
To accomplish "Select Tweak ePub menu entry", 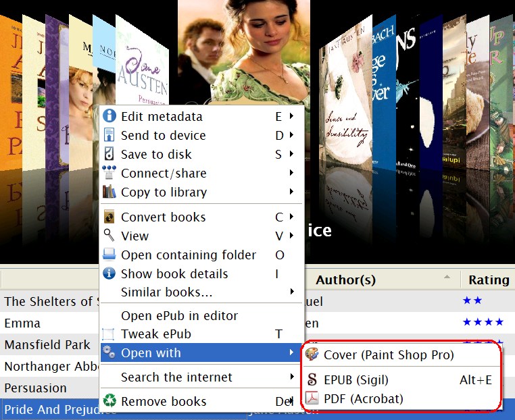I will [201, 334].
